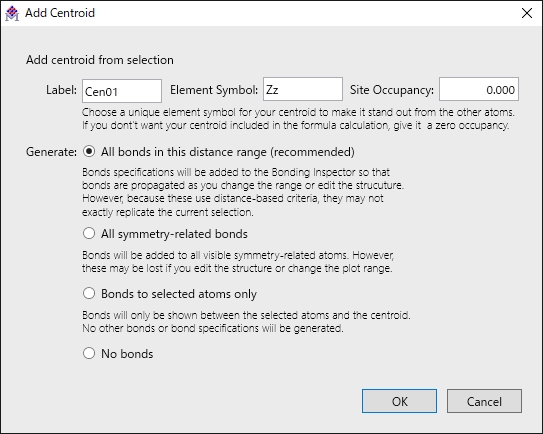The height and width of the screenshot is (434, 543).
Task: Click the CrystalMaker app icon in title bar
Action: tap(12, 13)
